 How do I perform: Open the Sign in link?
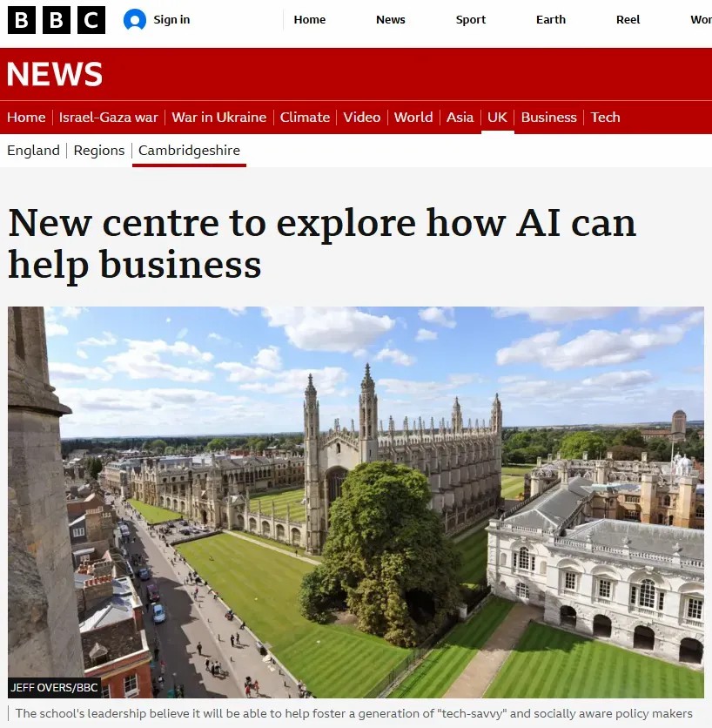[x=171, y=19]
